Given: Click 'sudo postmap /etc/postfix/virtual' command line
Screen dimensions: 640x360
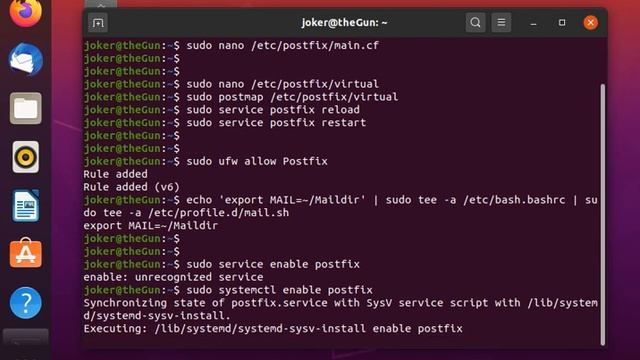Looking at the screenshot, I should [x=292, y=97].
